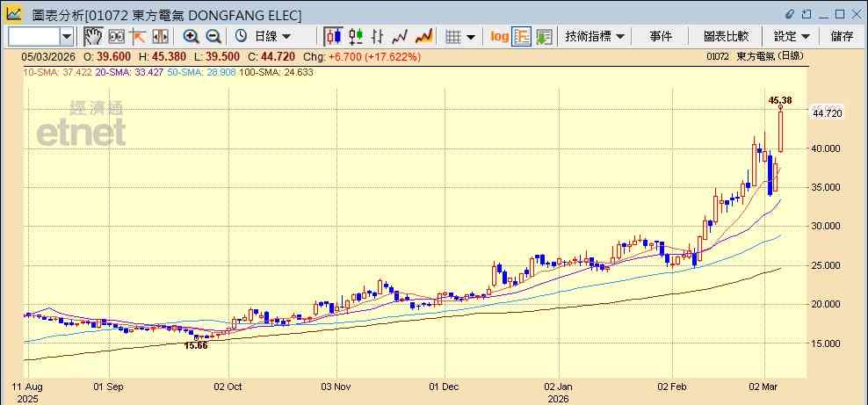The width and height of the screenshot is (868, 405).
Task: Open the 日線 period dropdown
Action: (272, 37)
